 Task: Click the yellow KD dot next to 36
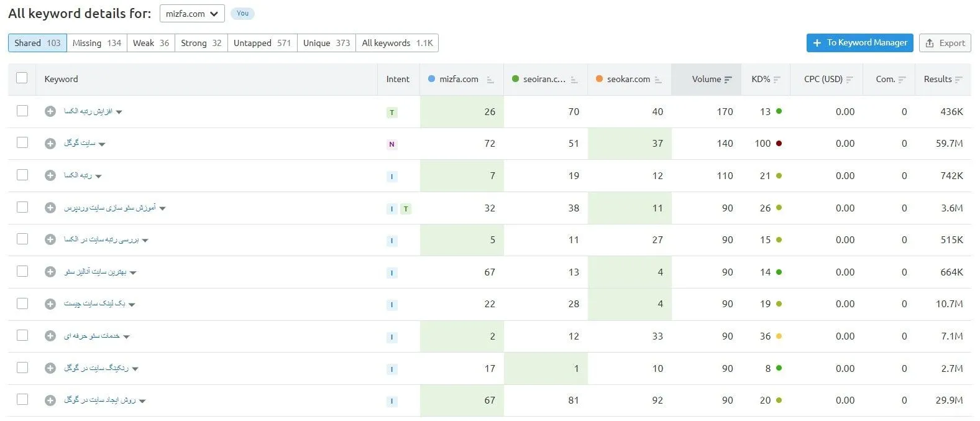point(779,336)
